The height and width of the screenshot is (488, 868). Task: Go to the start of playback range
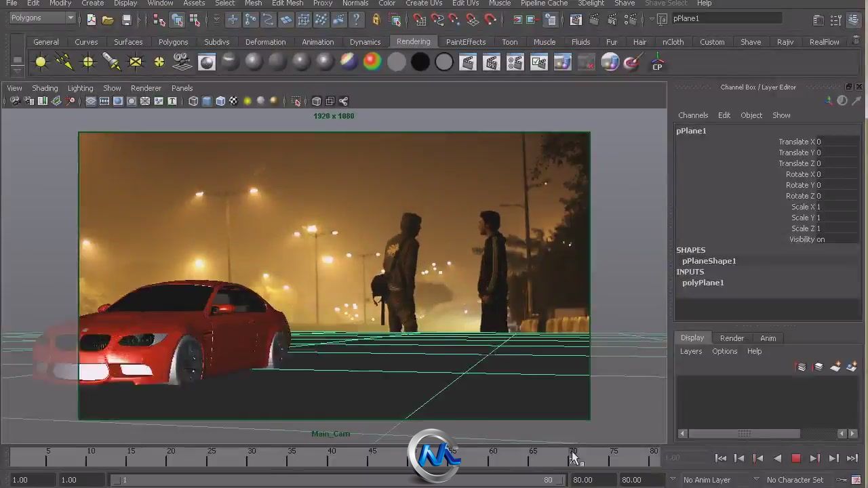pyautogui.click(x=721, y=459)
